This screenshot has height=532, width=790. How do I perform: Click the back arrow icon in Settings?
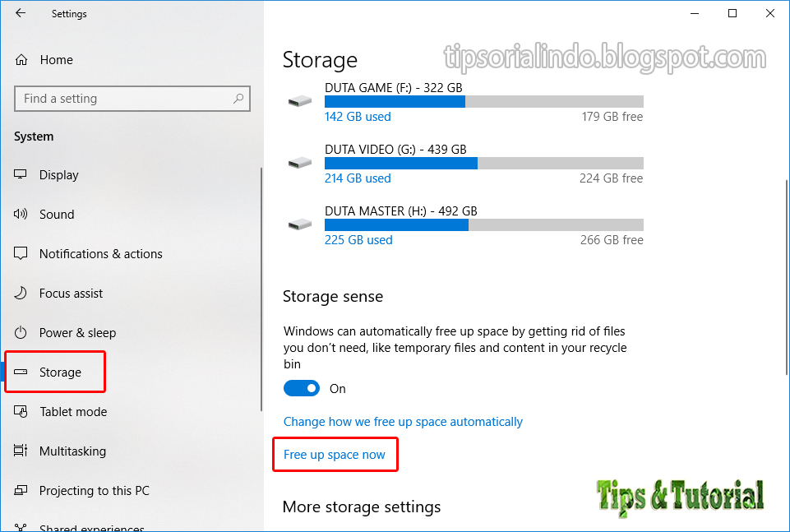tap(21, 13)
